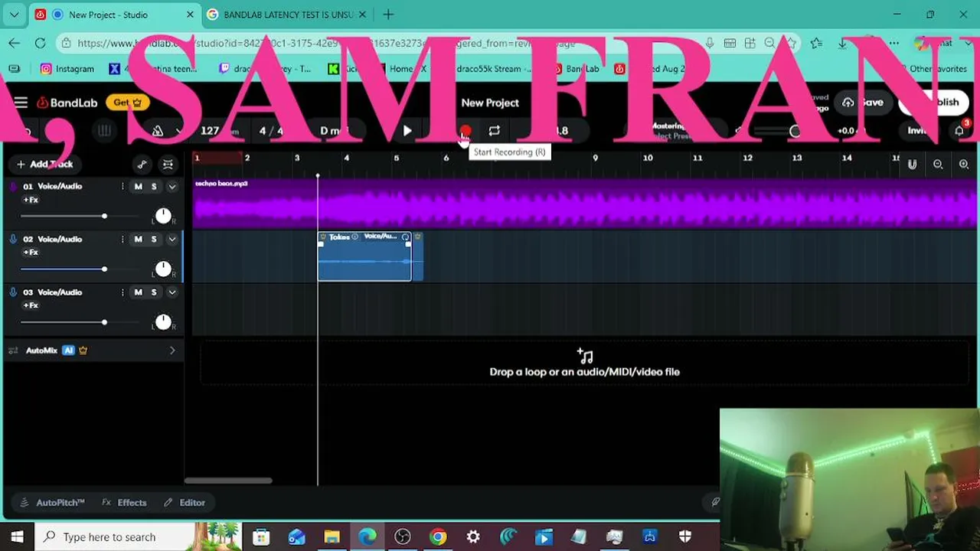Open the Instagram bookmark
This screenshot has width=980, height=551.
pyautogui.click(x=67, y=69)
